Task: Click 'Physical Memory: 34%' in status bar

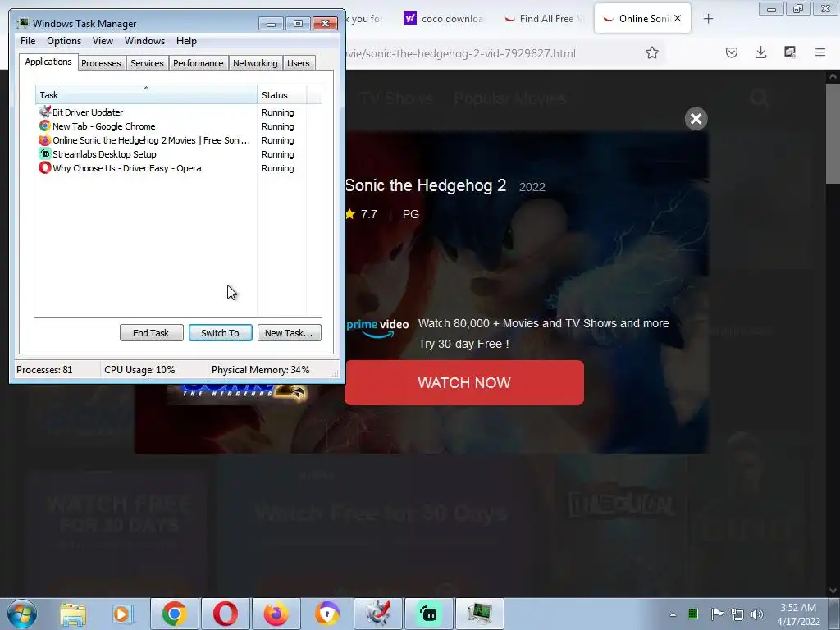Action: coord(260,370)
